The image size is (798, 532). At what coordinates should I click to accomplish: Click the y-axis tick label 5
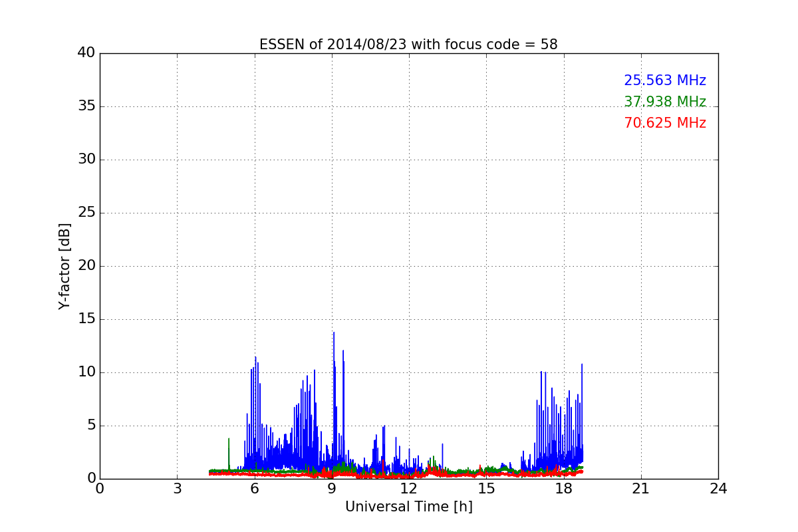90,426
